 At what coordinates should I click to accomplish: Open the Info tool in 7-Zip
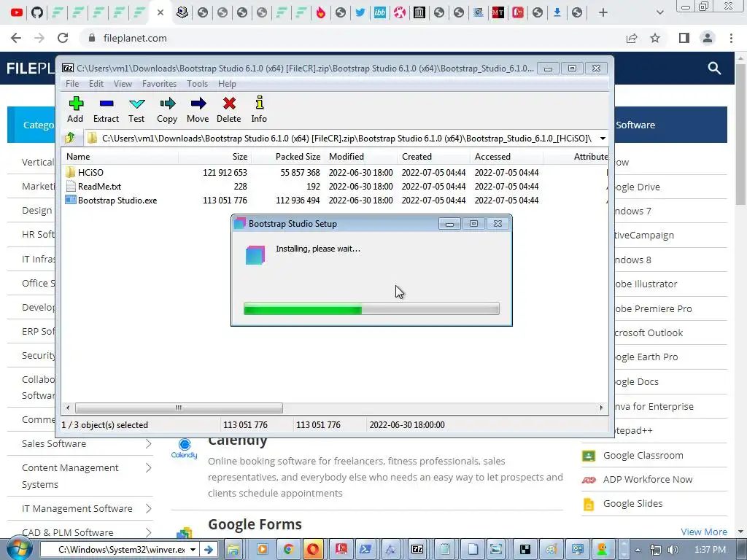259,109
